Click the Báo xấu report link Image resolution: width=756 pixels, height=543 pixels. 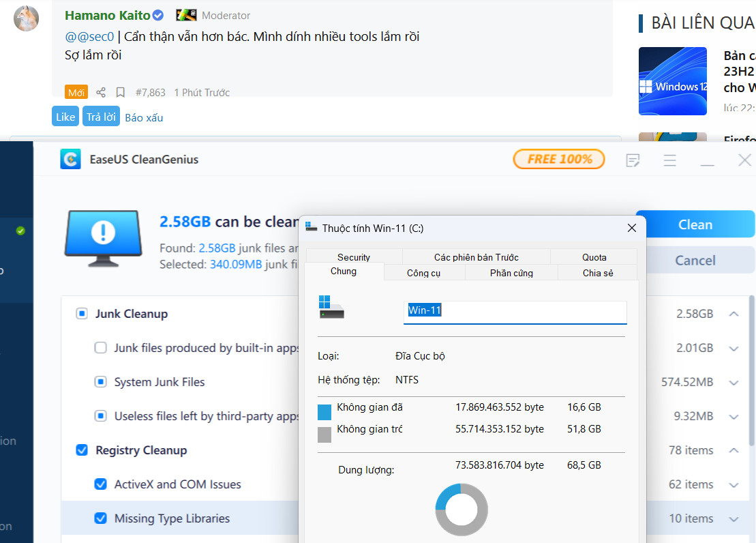(144, 118)
